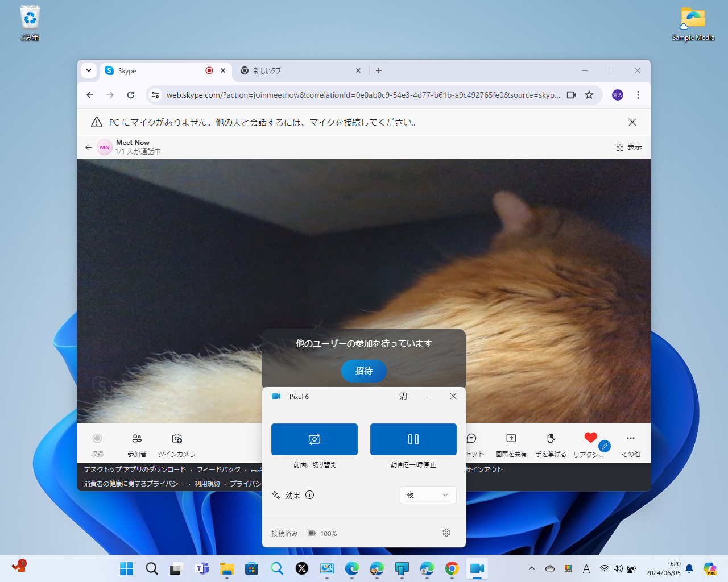Click the サインアウト link

[483, 469]
